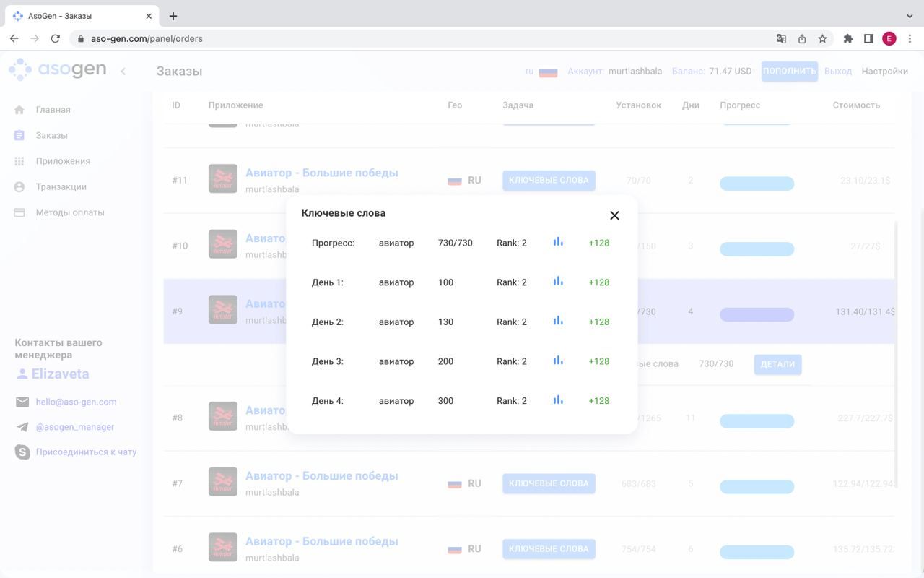The height and width of the screenshot is (578, 924).
Task: Click the ДЕТАЛИ button
Action: [777, 364]
